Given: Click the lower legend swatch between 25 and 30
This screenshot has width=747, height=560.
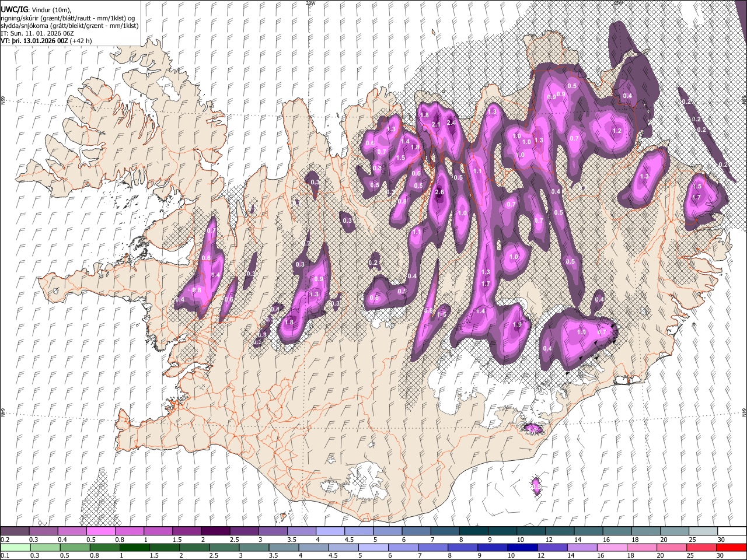Looking at the screenshot, I should tap(702, 547).
